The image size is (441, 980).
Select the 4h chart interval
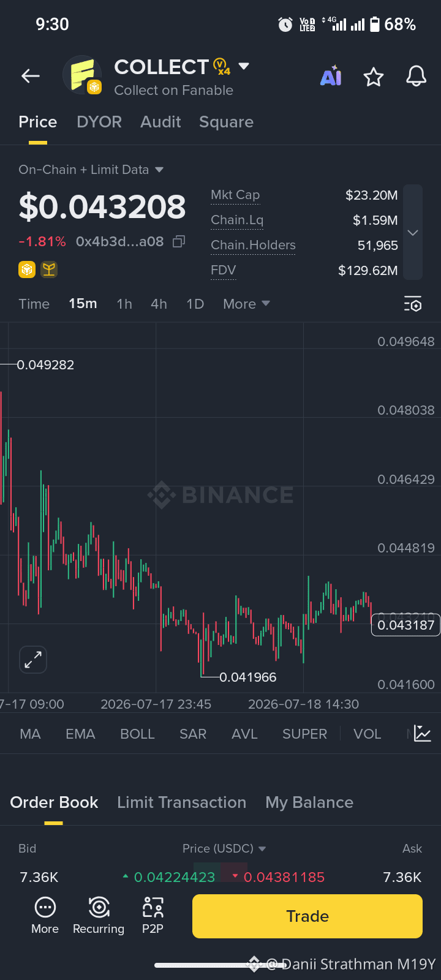tap(159, 304)
